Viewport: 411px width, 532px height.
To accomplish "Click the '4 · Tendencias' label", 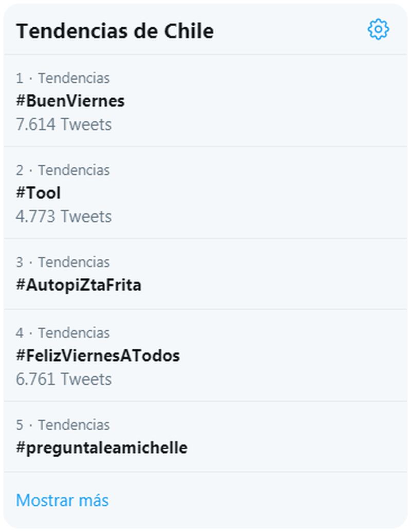I will [63, 333].
